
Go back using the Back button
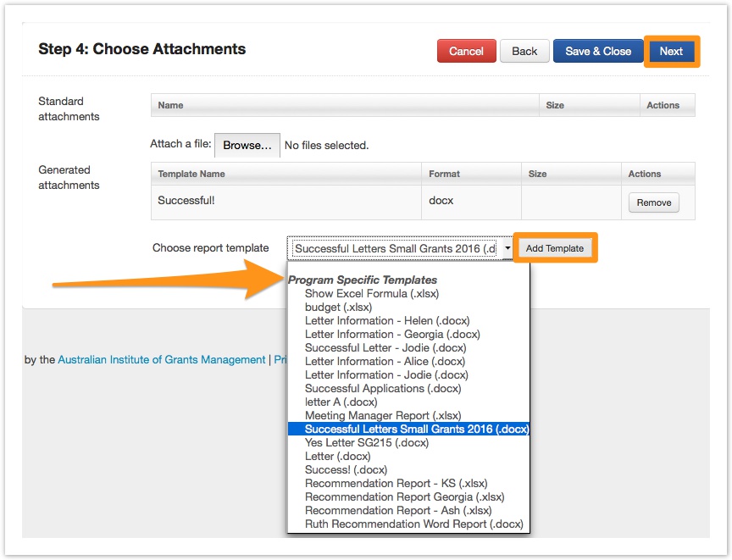[x=524, y=52]
